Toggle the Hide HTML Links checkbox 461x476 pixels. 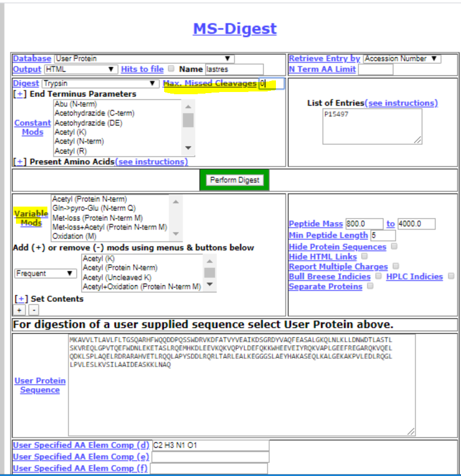click(x=365, y=256)
